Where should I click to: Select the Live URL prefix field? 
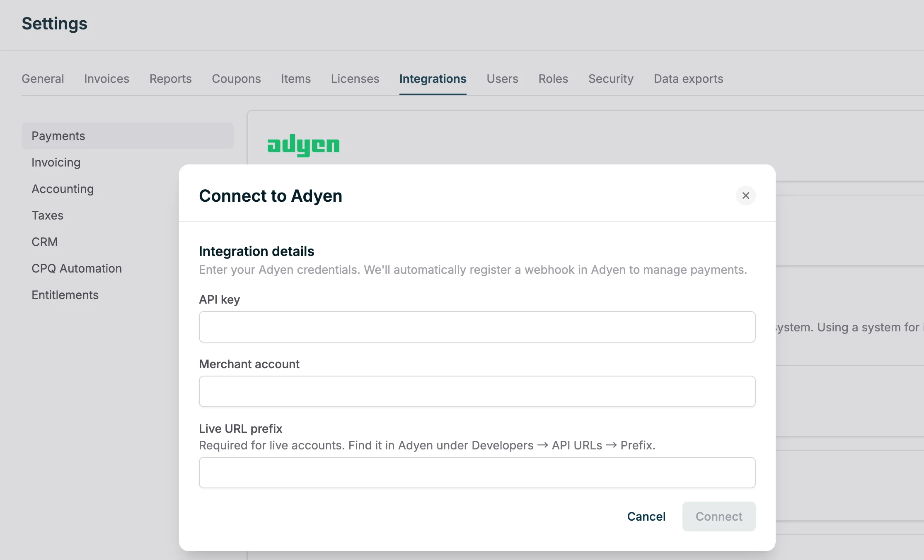point(477,473)
